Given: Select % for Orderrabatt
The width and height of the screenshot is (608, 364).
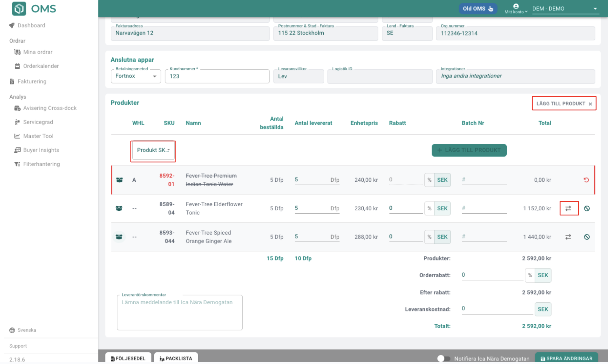Looking at the screenshot, I should pyautogui.click(x=530, y=275).
